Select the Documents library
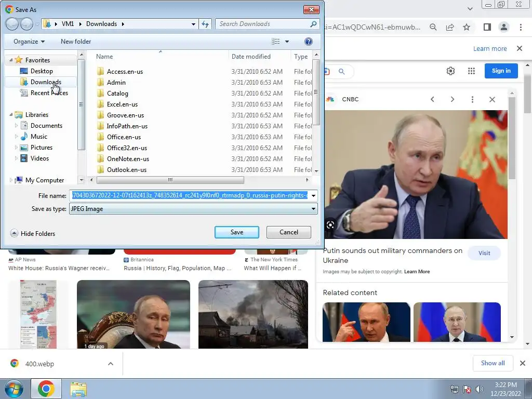Screen dimensions: 532x399 (x=46, y=126)
